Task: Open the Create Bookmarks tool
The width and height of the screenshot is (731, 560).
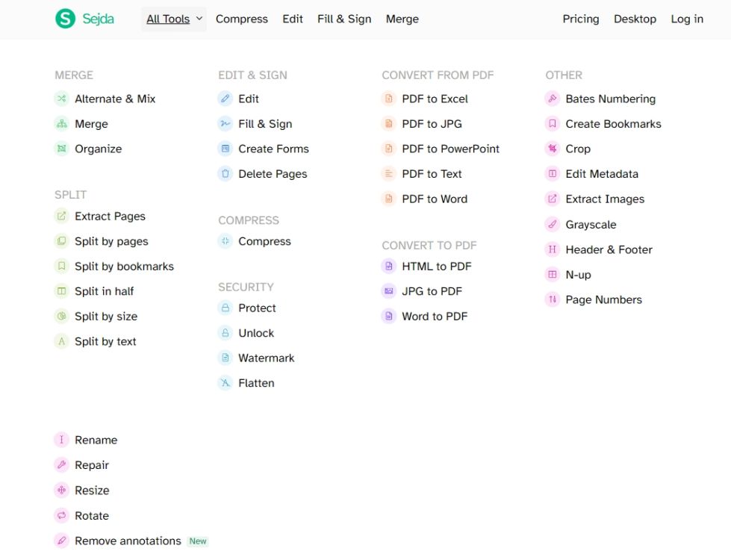Action: pyautogui.click(x=603, y=123)
